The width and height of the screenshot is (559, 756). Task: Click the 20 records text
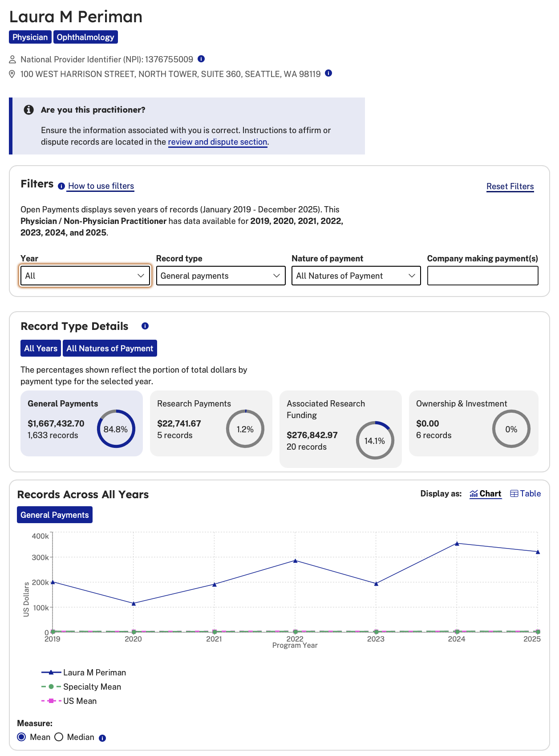click(307, 447)
